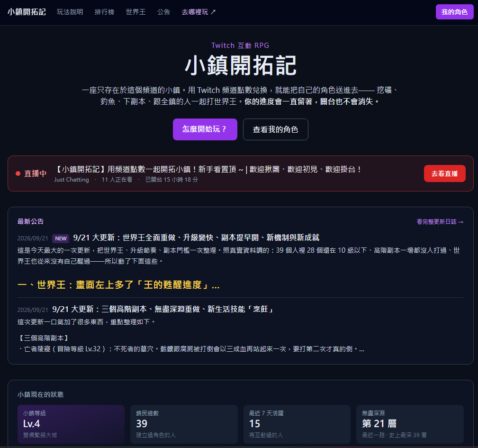The height and width of the screenshot is (448, 478).
Task: Click the red 直播中 live indicator
Action: 31,174
